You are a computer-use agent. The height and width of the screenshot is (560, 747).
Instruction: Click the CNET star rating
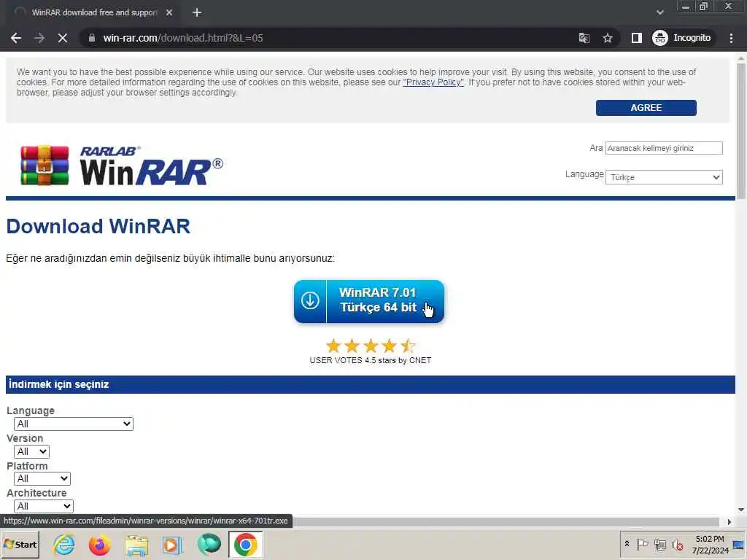[370, 346]
